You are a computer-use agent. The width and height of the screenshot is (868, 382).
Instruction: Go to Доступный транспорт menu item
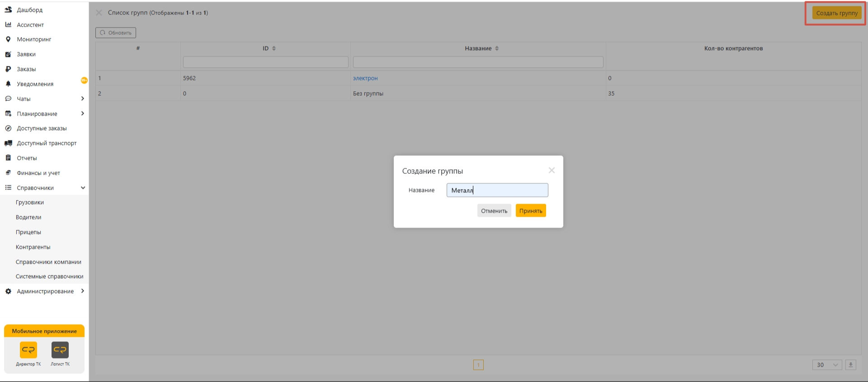coord(47,143)
